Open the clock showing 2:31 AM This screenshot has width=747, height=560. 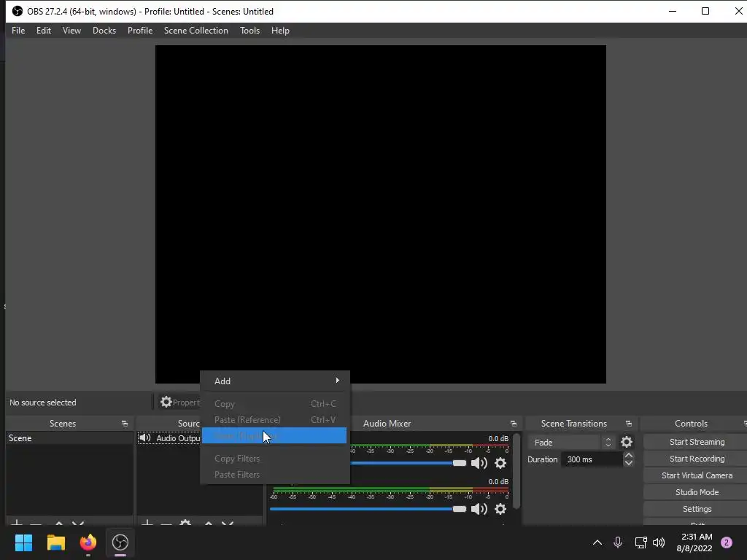click(x=694, y=542)
